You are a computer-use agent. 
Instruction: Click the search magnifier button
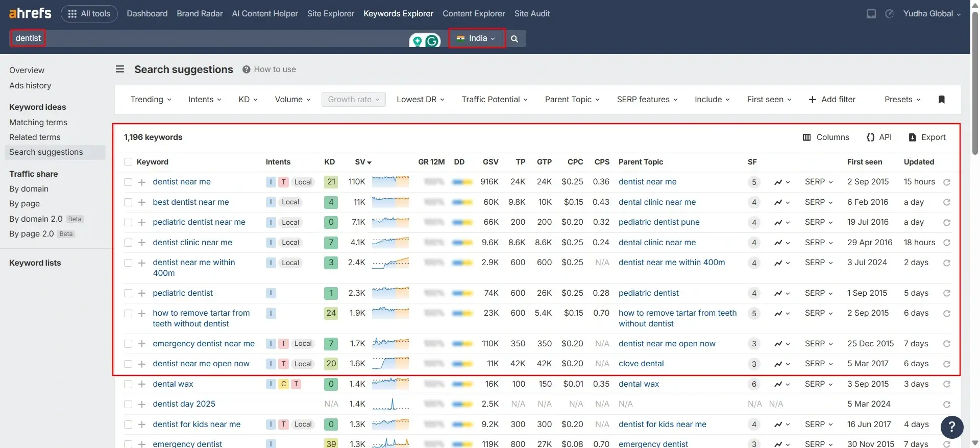514,38
